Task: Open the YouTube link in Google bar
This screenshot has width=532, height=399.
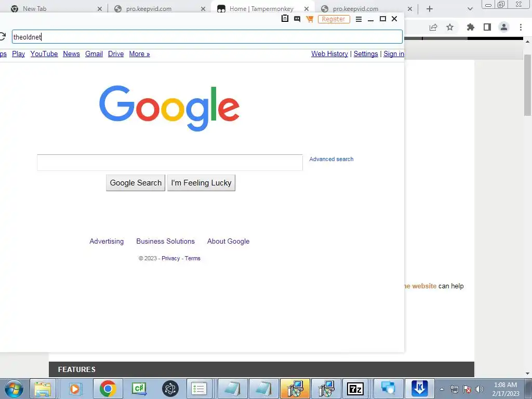Action: 44,54
